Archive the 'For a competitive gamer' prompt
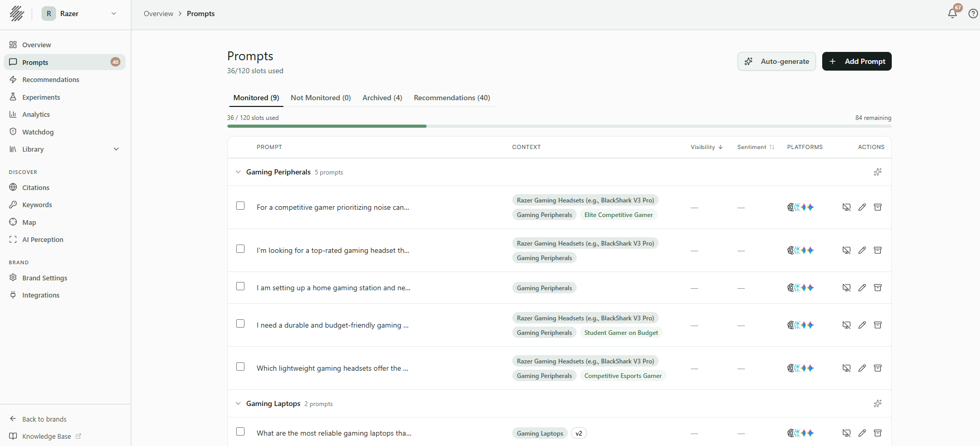This screenshot has width=980, height=446. pyautogui.click(x=877, y=207)
